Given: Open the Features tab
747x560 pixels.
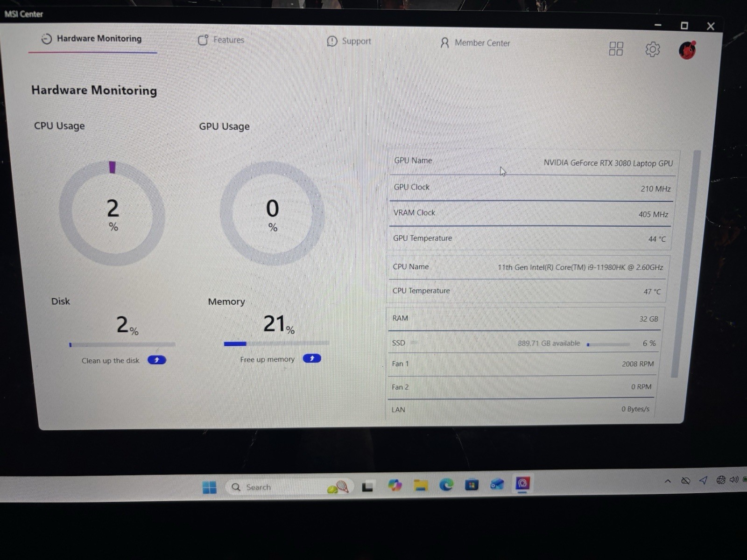Looking at the screenshot, I should [x=221, y=40].
